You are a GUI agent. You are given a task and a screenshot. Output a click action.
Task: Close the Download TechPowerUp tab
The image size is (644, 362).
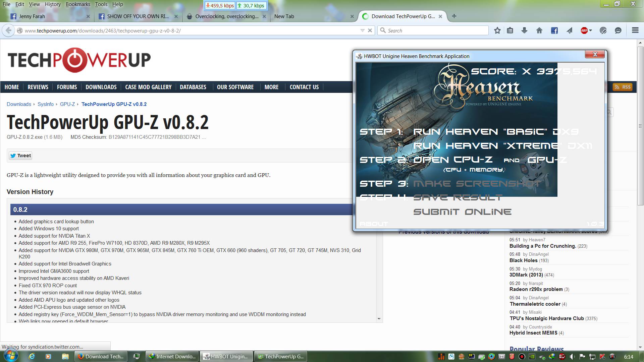coord(440,16)
